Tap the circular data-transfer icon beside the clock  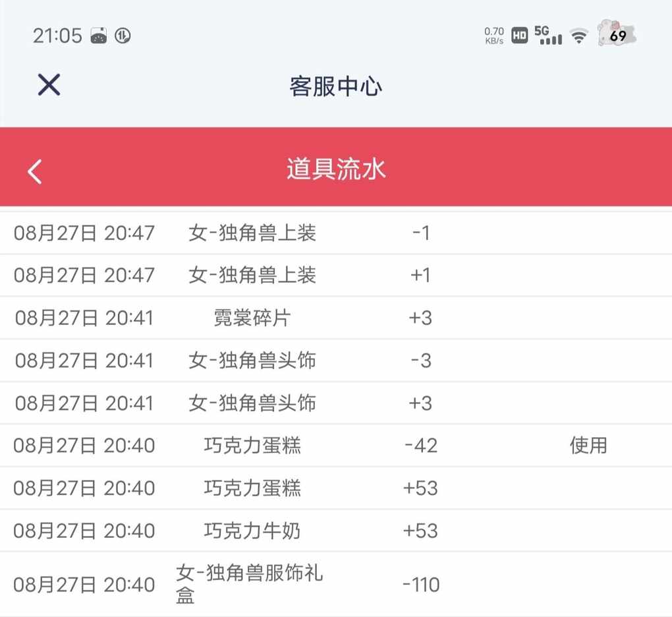coord(123,36)
